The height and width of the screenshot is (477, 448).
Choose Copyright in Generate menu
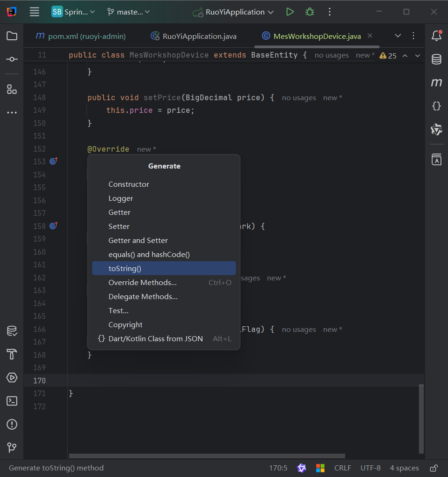click(164, 324)
